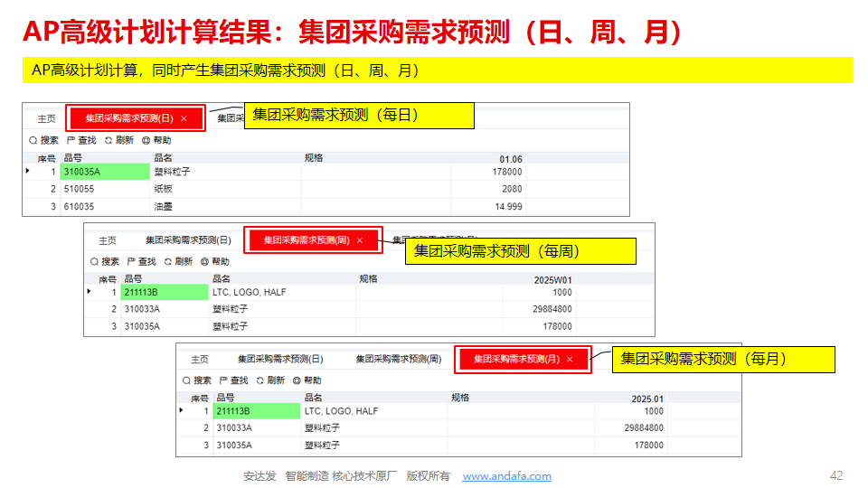The width and height of the screenshot is (868, 488).
Task: Close the red 集团采购需求预测(月) tab
Action: pyautogui.click(x=570, y=359)
